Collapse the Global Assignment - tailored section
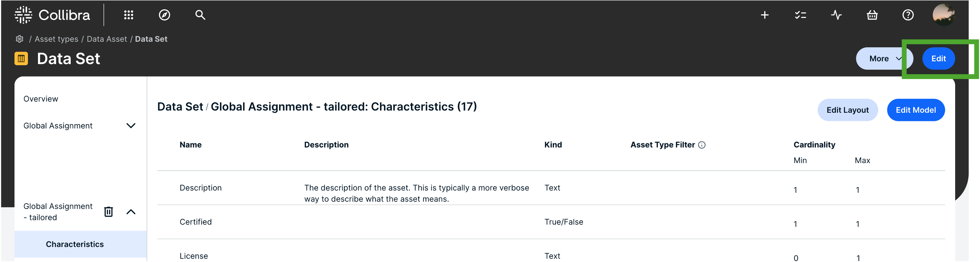Image resolution: width=980 pixels, height=262 pixels. [131, 212]
